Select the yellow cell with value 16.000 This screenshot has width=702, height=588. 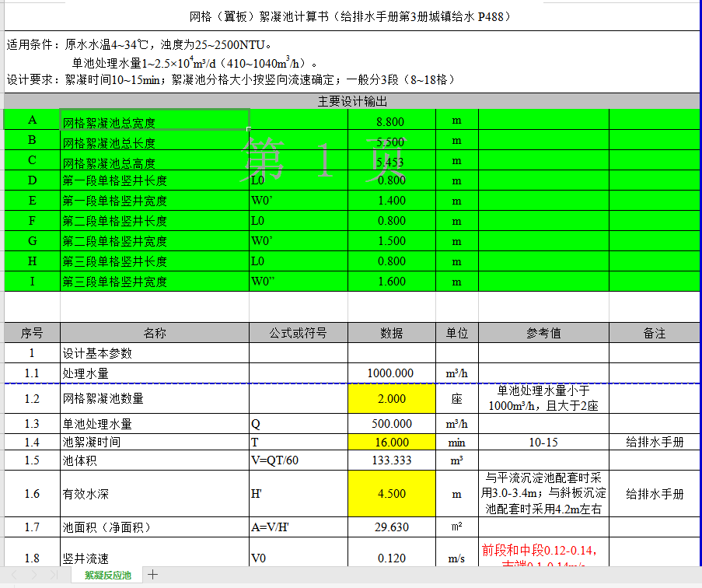pos(391,442)
